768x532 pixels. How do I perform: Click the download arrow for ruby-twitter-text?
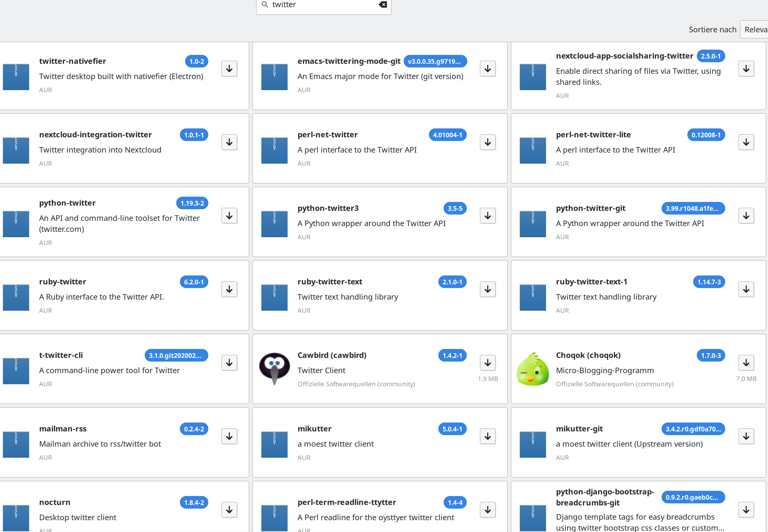(488, 289)
